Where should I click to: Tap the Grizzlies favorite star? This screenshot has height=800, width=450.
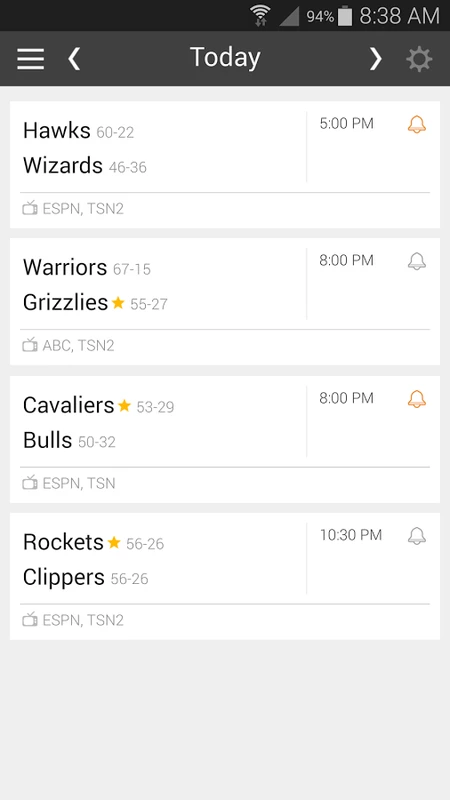tap(118, 303)
